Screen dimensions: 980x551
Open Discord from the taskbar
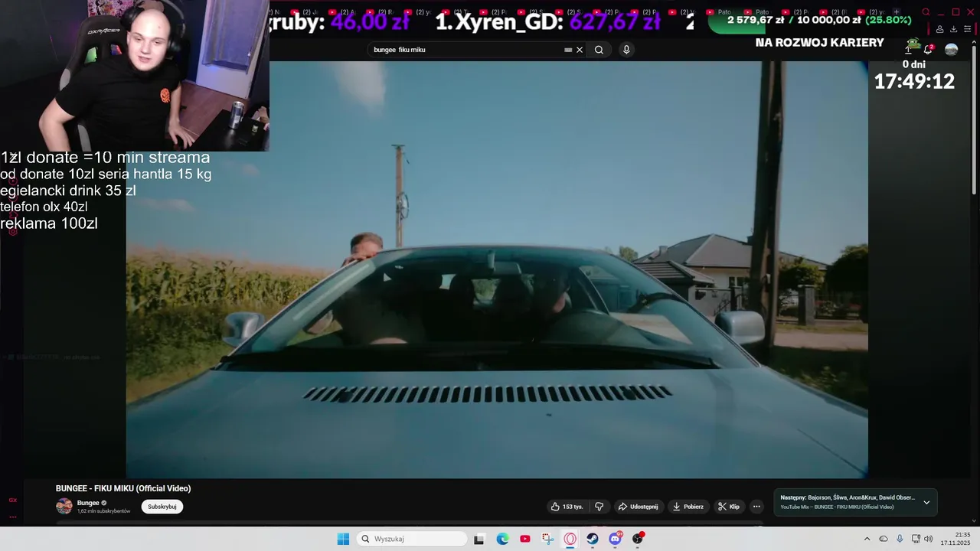[x=616, y=539]
